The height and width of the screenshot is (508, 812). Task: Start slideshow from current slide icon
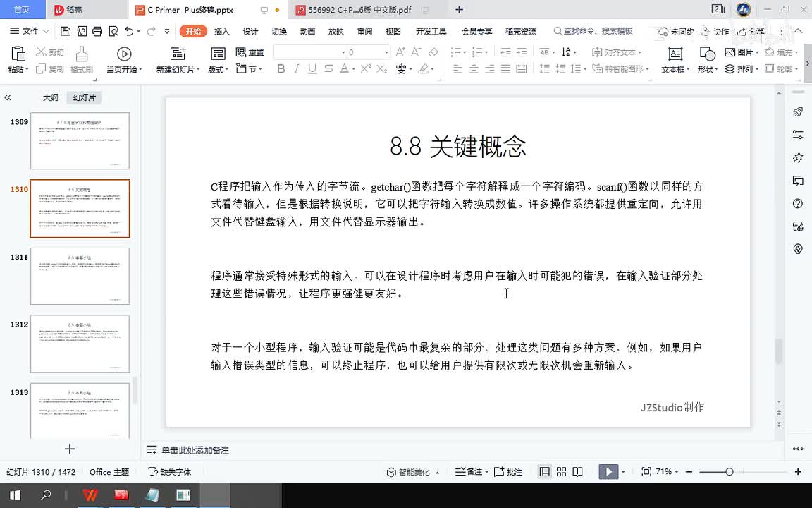point(124,54)
